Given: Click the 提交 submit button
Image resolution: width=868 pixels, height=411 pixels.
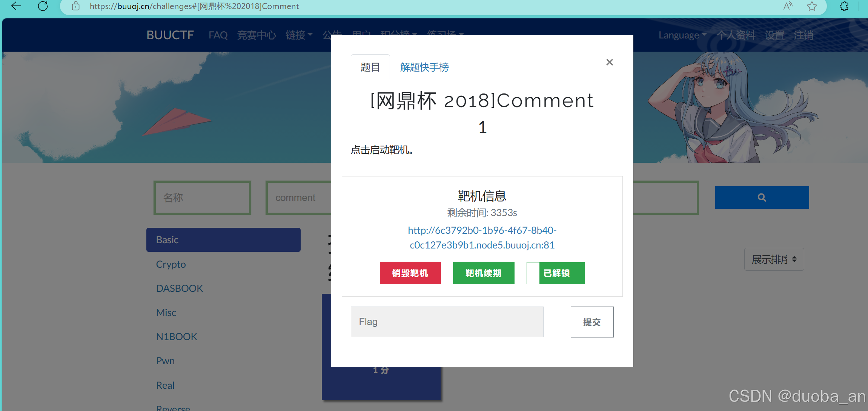Looking at the screenshot, I should (x=591, y=322).
